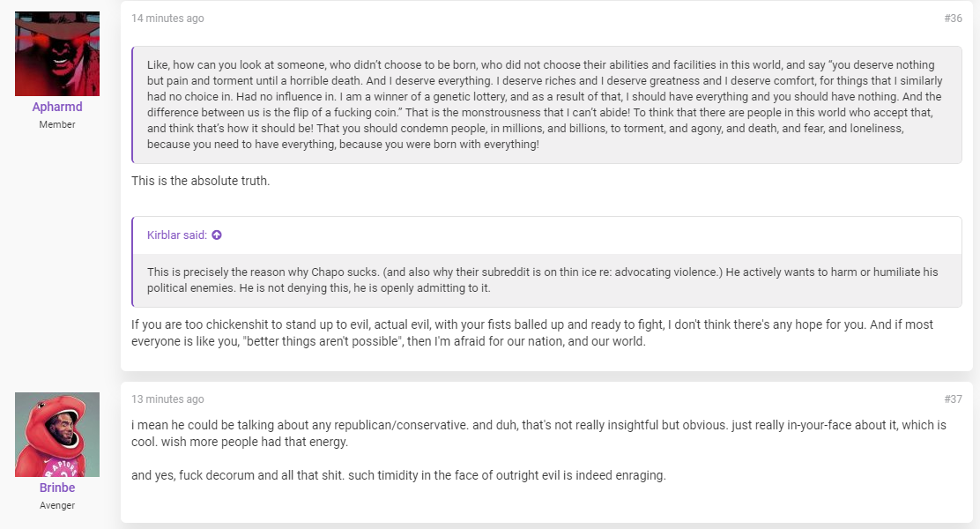This screenshot has height=529, width=980.
Task: Click the purple left border of the first quote
Action: pos(132,104)
